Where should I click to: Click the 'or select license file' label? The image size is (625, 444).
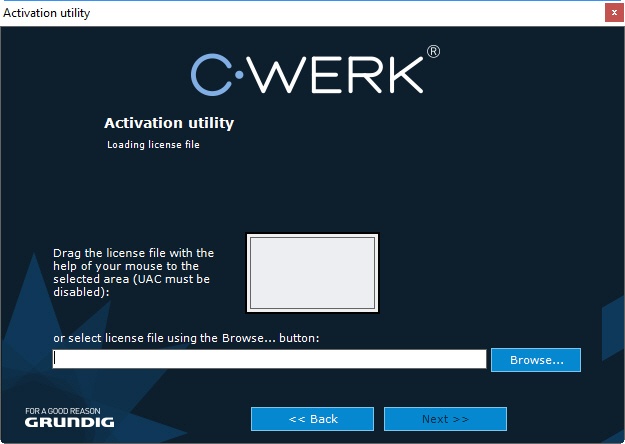[x=186, y=338]
